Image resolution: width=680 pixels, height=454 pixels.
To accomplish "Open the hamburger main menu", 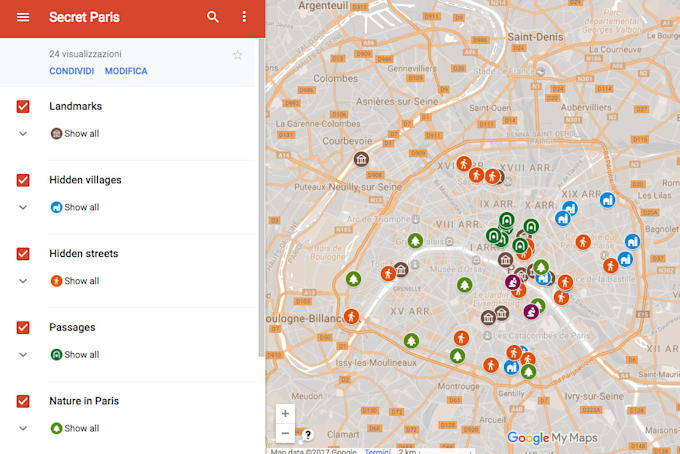I will [x=23, y=17].
